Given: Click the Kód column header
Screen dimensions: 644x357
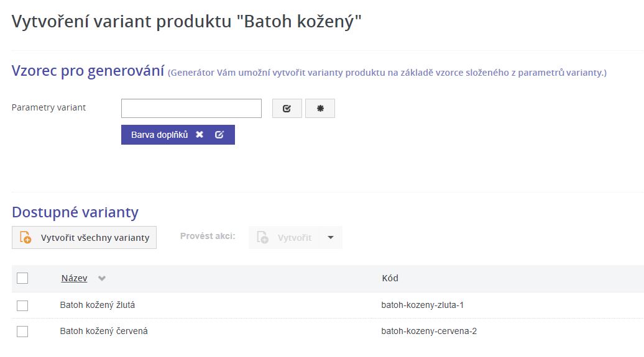Looking at the screenshot, I should [x=390, y=278].
